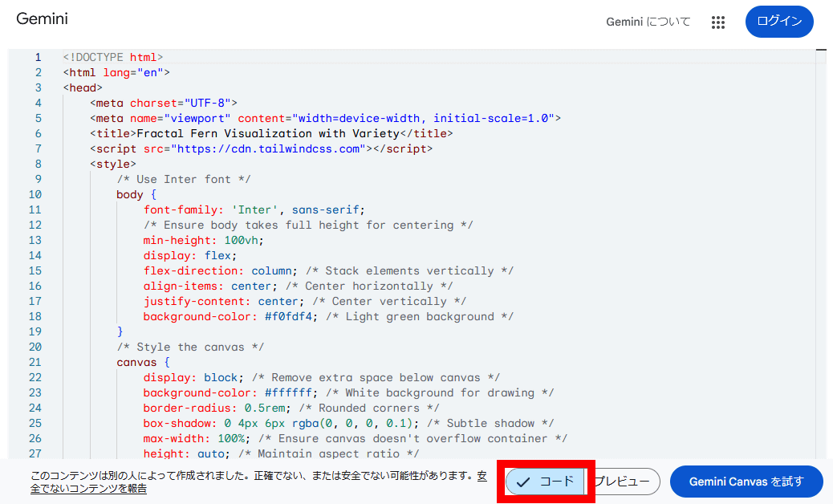Place cursor on the meta viewport line
Image resolution: width=833 pixels, height=504 pixels.
click(x=321, y=119)
